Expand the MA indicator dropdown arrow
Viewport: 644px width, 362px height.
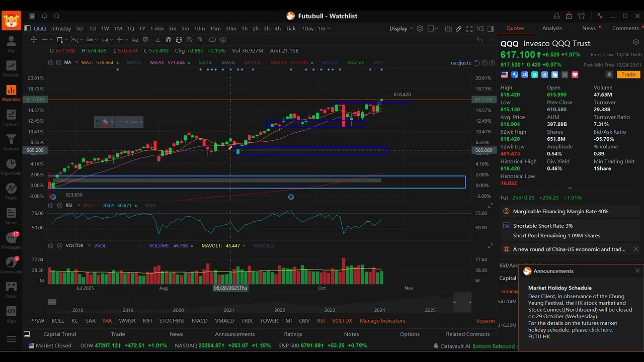pyautogui.click(x=76, y=62)
